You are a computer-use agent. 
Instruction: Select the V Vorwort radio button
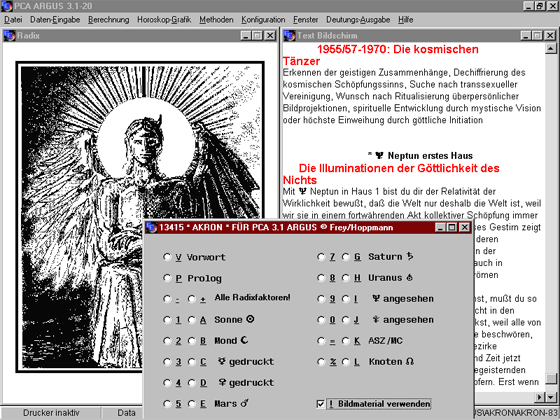pyautogui.click(x=167, y=257)
